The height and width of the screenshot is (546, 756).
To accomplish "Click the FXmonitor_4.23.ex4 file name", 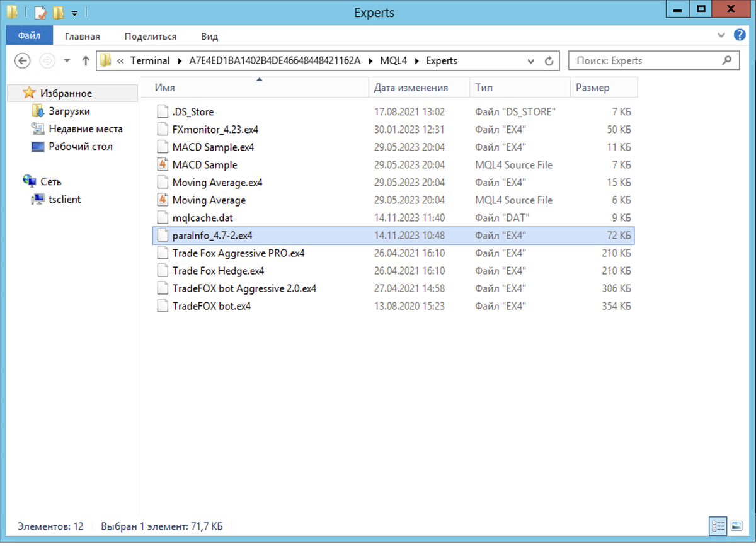I will tap(215, 130).
